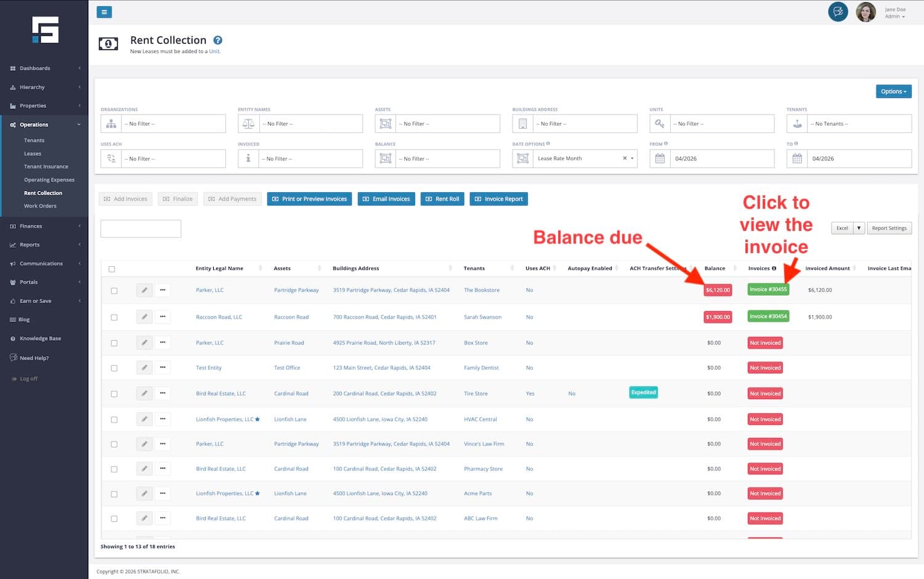Click the From date calendar icon
The image size is (924, 579).
point(660,158)
